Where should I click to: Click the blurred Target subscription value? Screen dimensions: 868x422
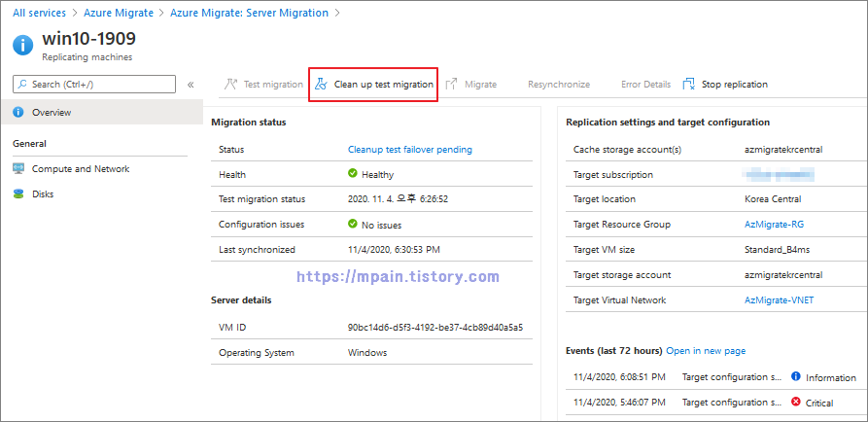pos(779,175)
